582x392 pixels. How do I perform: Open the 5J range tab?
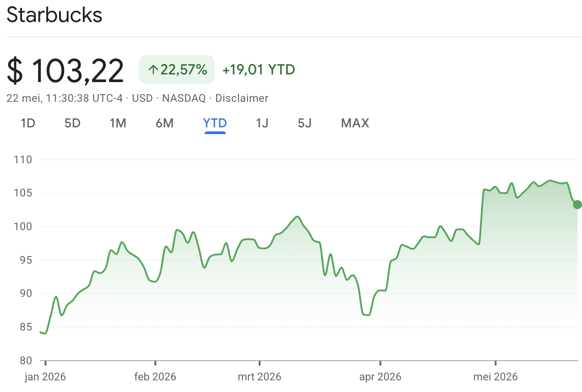click(304, 123)
